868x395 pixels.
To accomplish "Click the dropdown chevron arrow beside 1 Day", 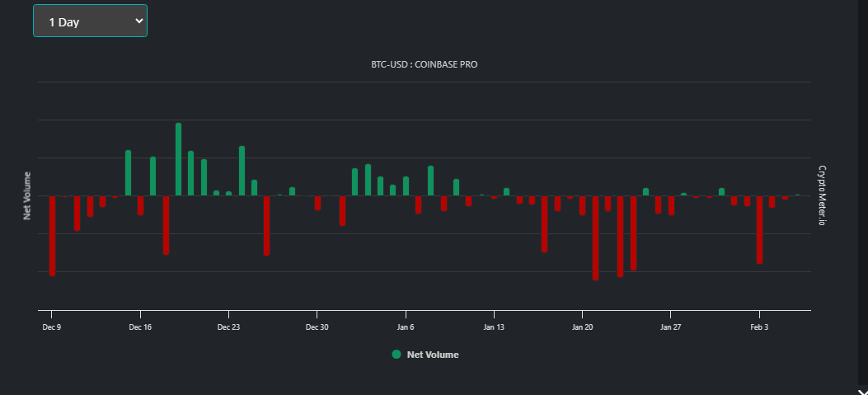I will coord(139,21).
